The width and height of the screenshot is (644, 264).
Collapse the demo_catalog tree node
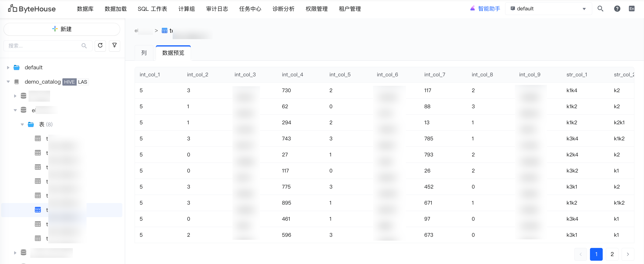click(8, 82)
